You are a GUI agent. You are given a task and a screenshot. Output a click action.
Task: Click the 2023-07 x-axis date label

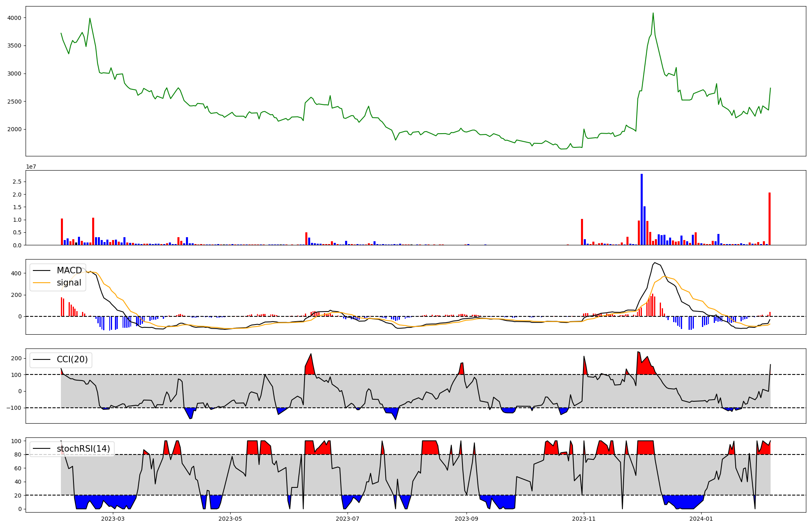(348, 519)
